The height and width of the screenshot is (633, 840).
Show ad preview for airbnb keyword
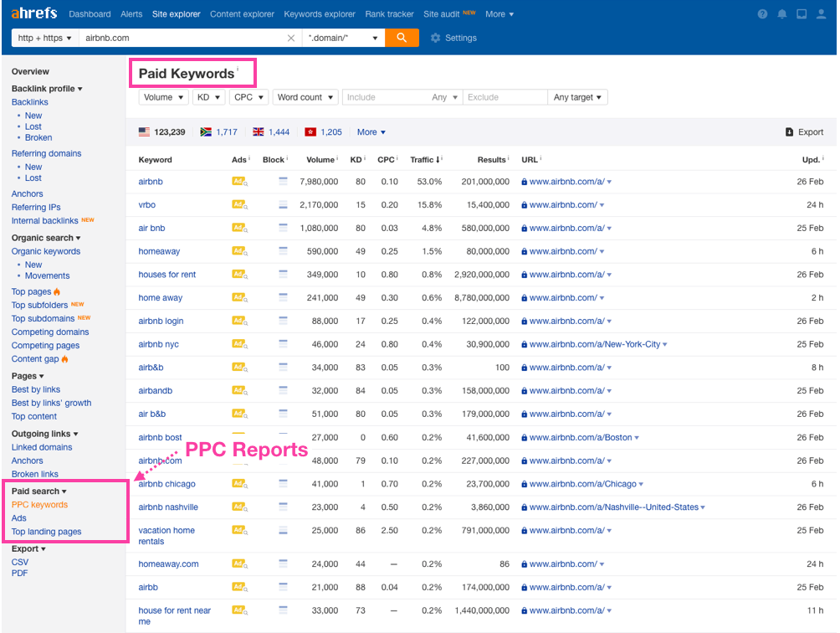pos(239,181)
